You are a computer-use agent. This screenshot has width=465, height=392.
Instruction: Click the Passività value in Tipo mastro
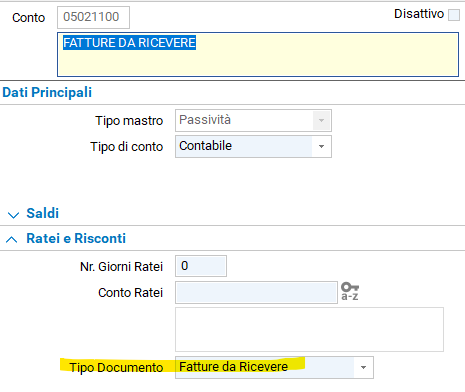tap(205, 120)
